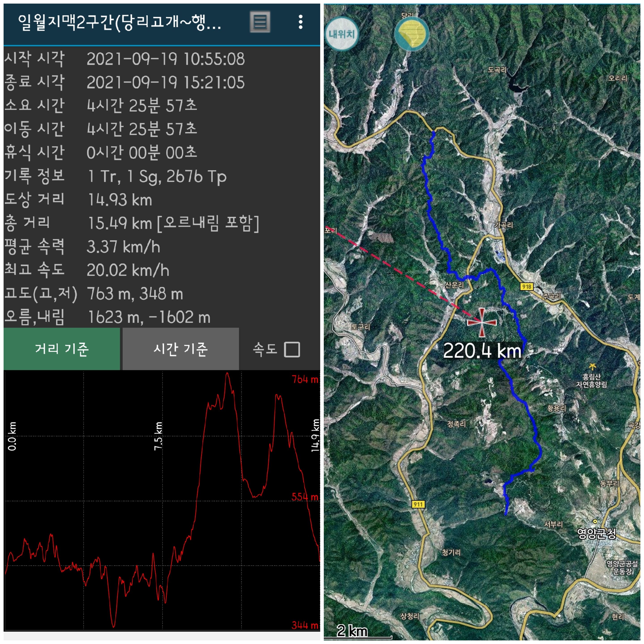Click the blue track start point near 당리
Viewport: 644px width, 644px height.
click(433, 133)
